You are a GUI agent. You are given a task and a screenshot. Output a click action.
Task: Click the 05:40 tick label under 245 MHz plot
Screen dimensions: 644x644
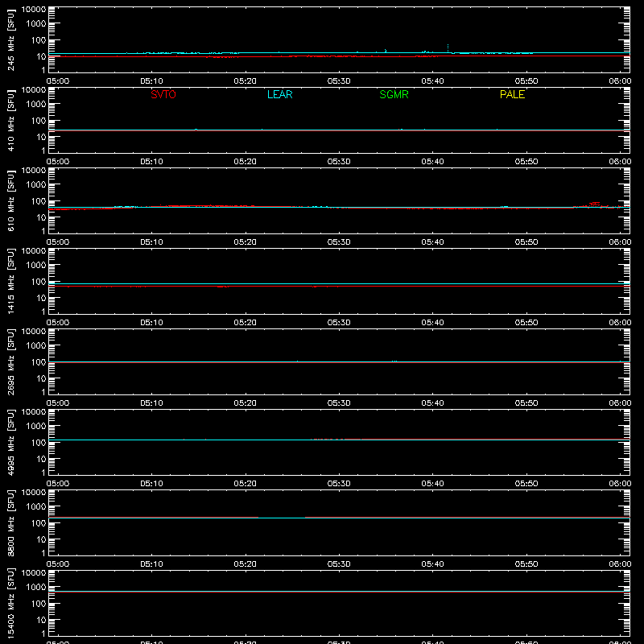pos(432,81)
